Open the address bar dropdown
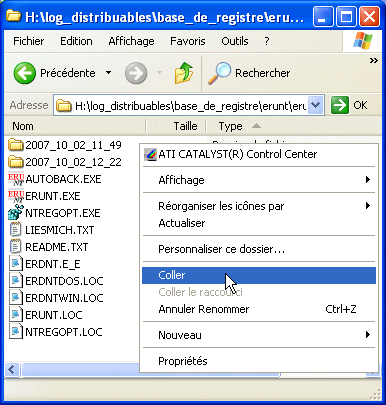Screen dimensions: 386x405 tap(315, 105)
